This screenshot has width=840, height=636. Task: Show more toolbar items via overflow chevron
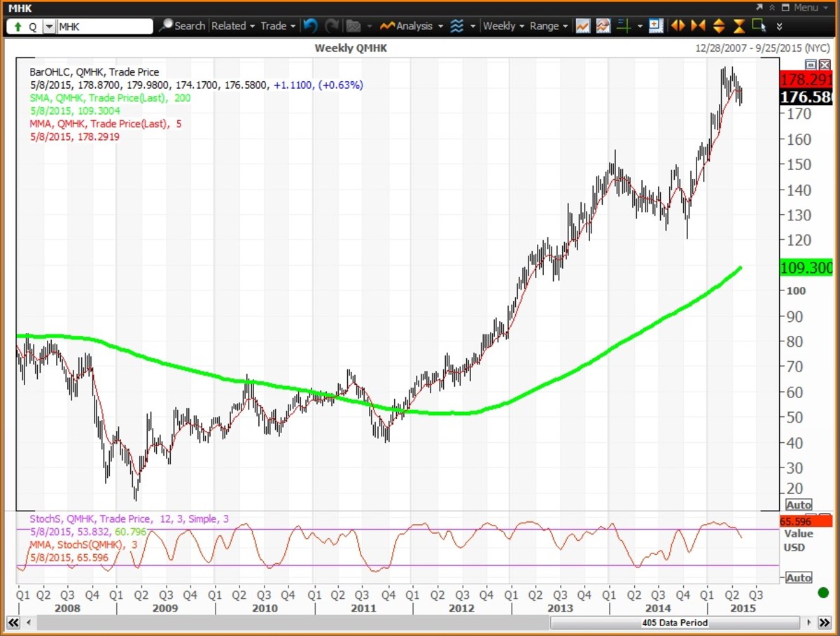(780, 26)
